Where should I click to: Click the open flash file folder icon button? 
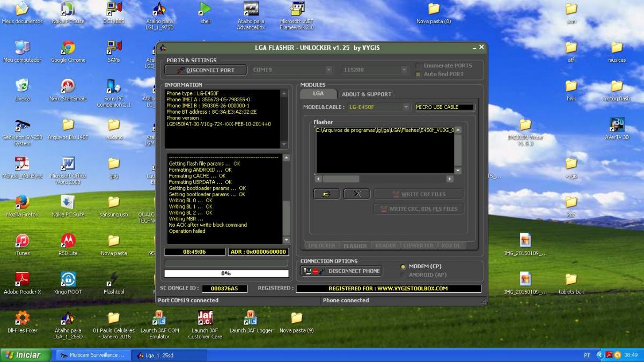coord(326,194)
